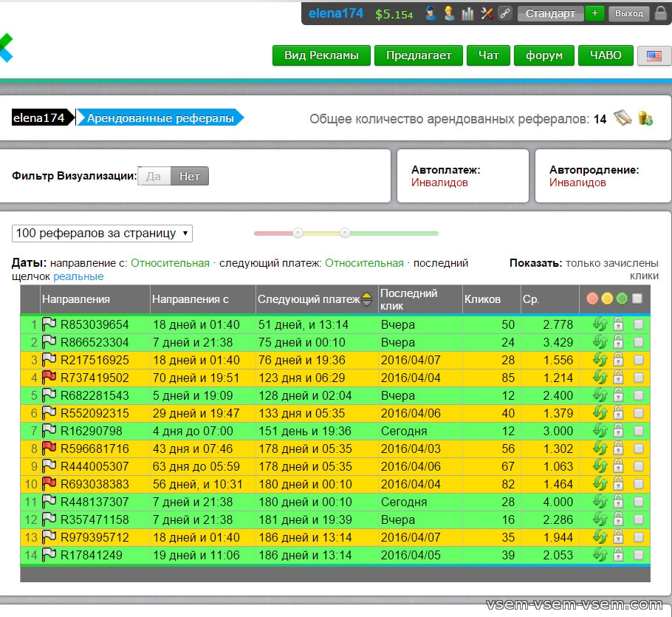Recycle referral R444005307 with green arrows icon
The image size is (672, 617).
[600, 466]
